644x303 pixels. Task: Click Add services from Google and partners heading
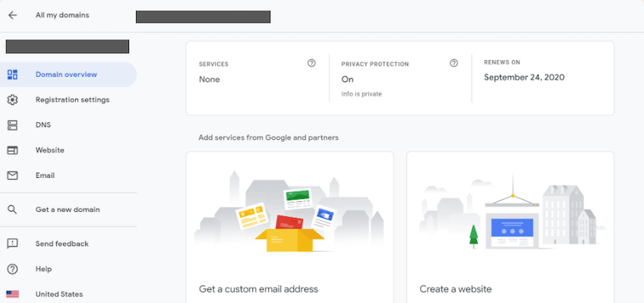(x=269, y=137)
